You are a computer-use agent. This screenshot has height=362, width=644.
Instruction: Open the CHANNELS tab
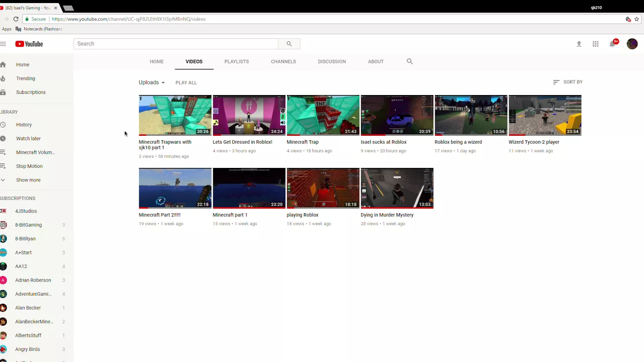[x=283, y=61]
